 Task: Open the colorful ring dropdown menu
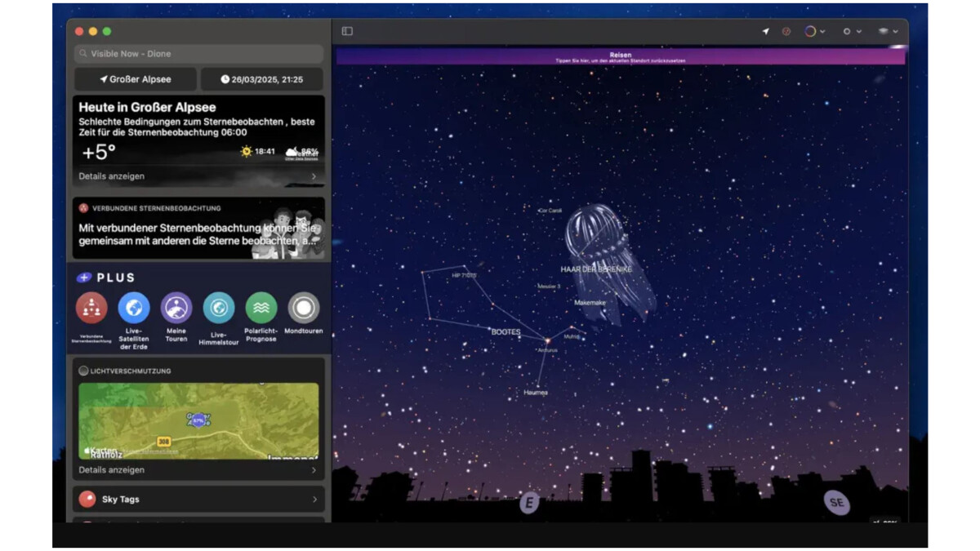[814, 32]
